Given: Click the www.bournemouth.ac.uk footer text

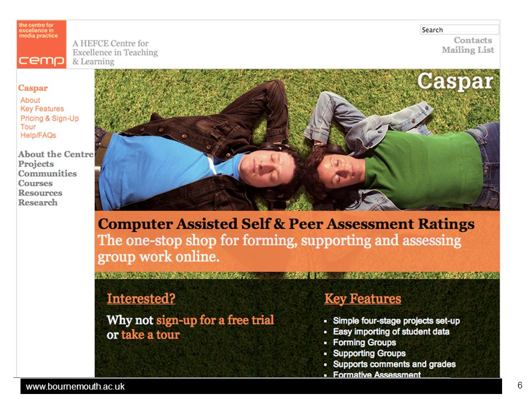Looking at the screenshot, I should pos(75,386).
